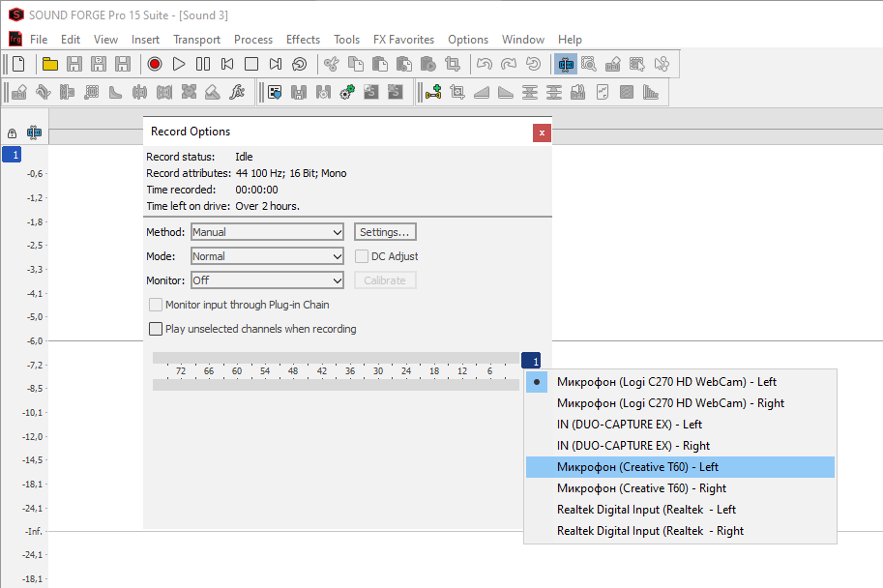
Task: Open the Mode dropdown set to Normal
Action: (x=267, y=256)
